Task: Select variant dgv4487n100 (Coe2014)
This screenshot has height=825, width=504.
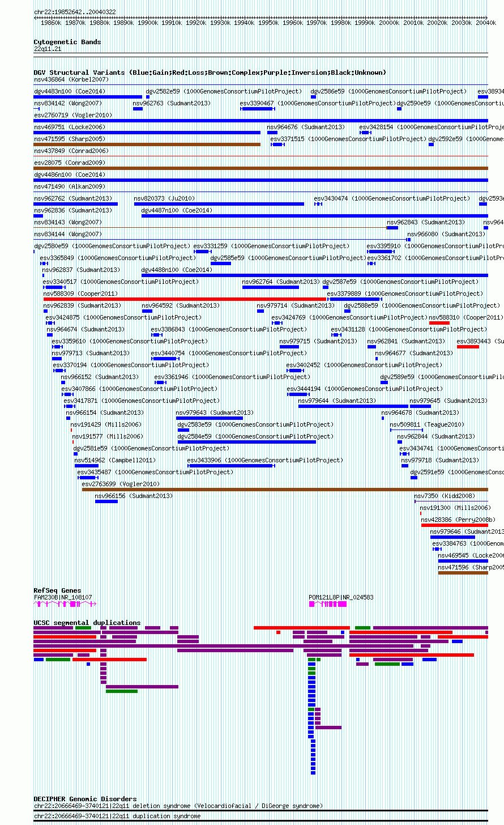Action: click(314, 216)
